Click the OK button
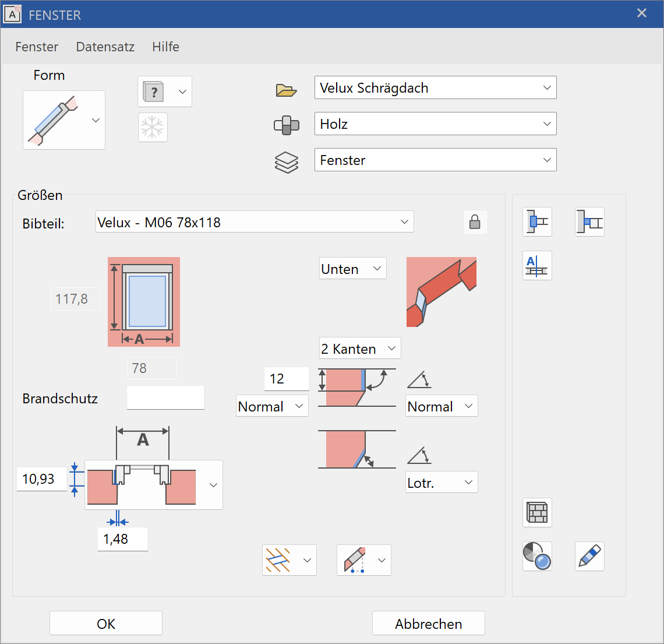 (x=106, y=623)
